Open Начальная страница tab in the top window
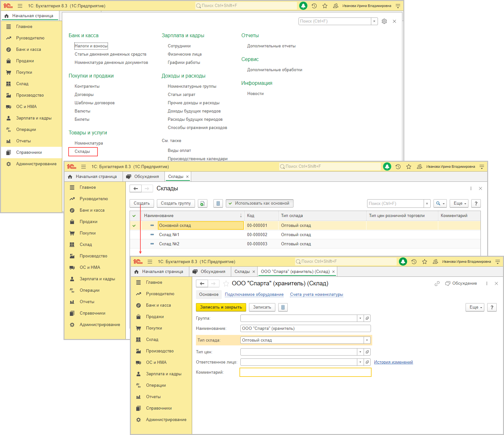The height and width of the screenshot is (435, 504). (x=29, y=16)
